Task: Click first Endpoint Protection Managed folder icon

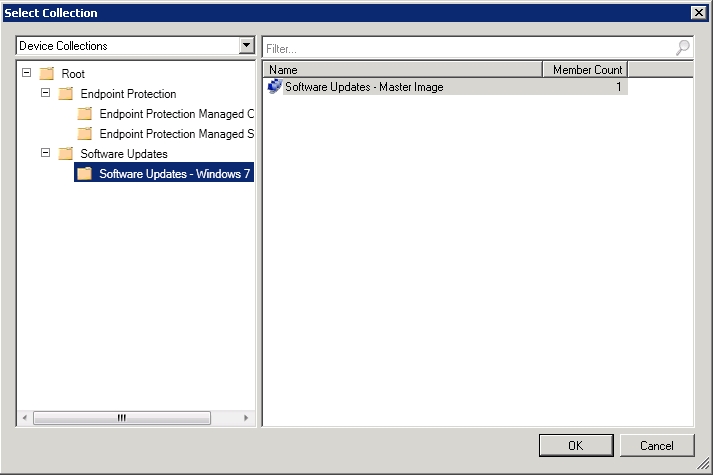Action: click(x=84, y=114)
